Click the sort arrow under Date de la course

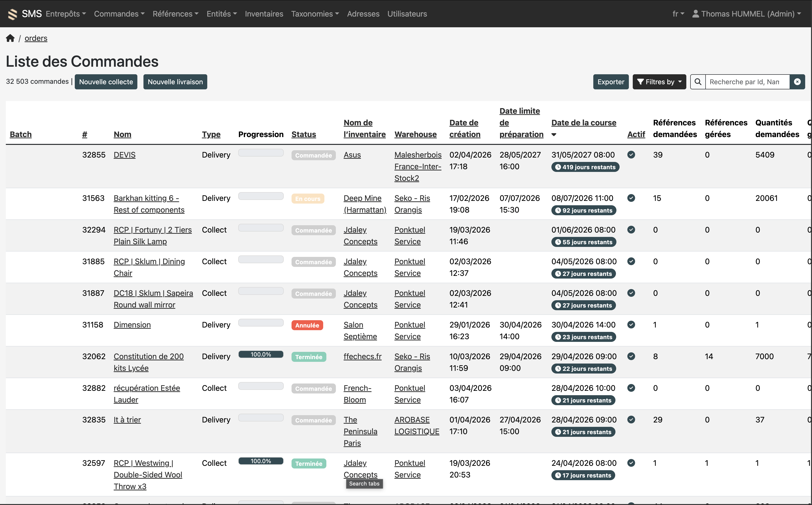pyautogui.click(x=554, y=135)
